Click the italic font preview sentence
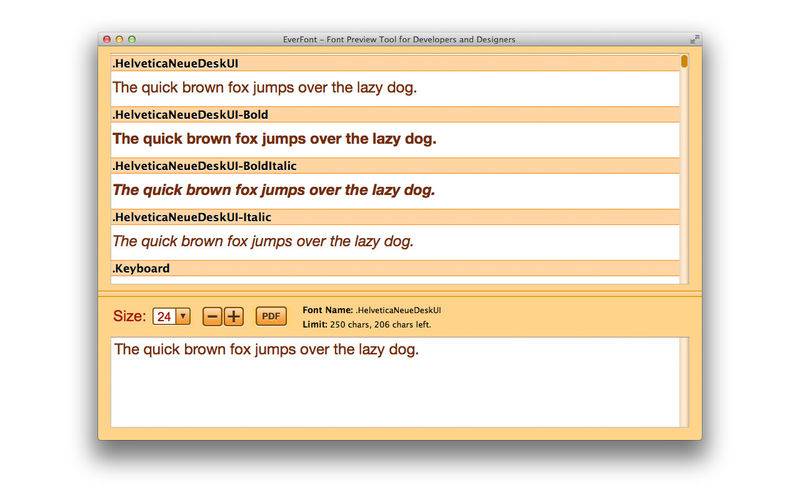 coord(263,241)
